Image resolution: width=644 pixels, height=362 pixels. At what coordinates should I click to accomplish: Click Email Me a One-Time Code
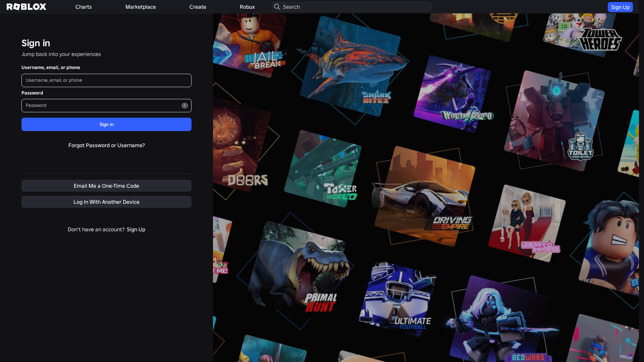pyautogui.click(x=106, y=185)
